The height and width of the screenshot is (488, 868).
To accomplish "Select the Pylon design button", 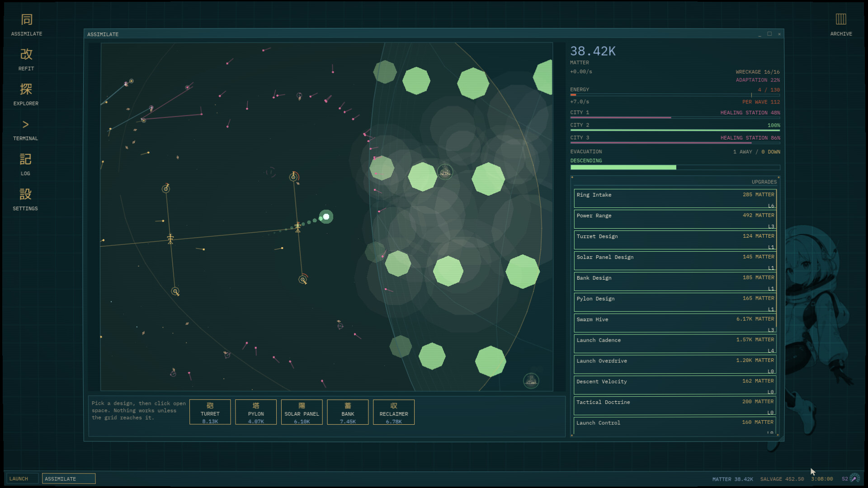I will (256, 412).
